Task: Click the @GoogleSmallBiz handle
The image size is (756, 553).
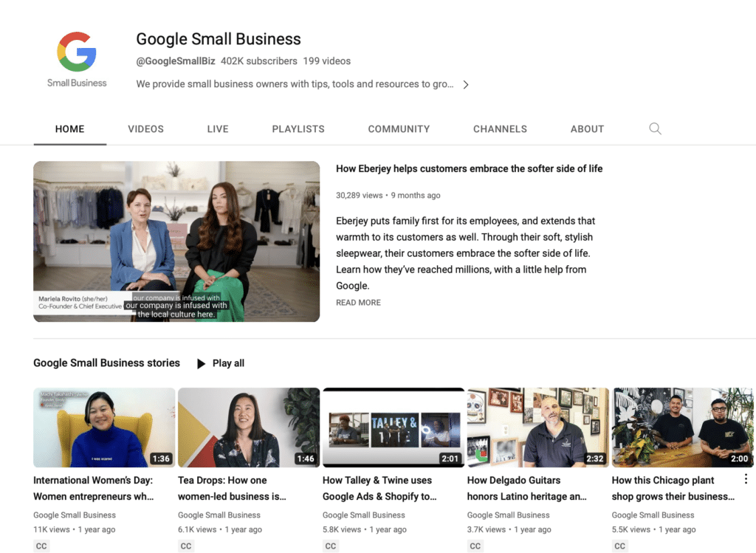Action: [x=176, y=61]
